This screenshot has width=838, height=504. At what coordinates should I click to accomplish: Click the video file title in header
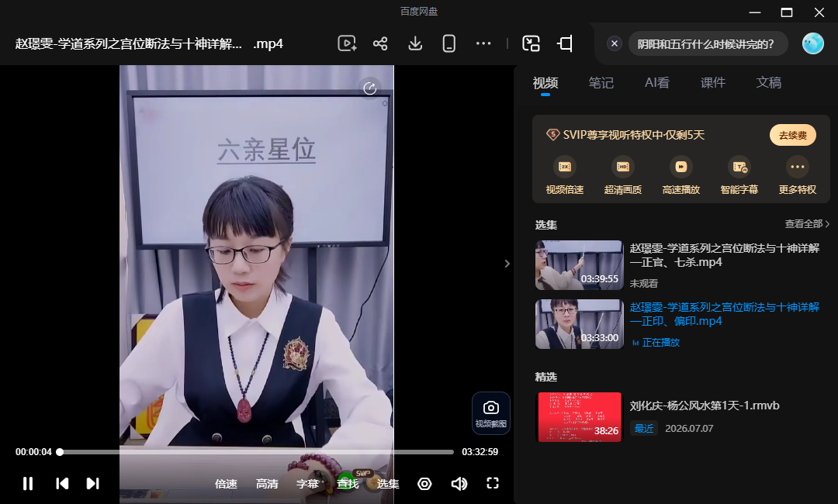(x=149, y=43)
